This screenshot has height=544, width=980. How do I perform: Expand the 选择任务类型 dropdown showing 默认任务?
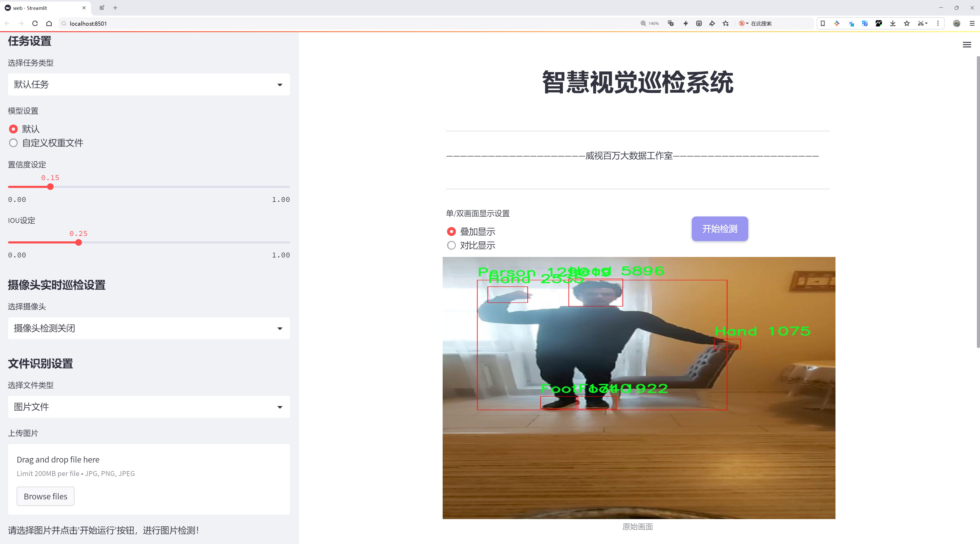coord(149,84)
